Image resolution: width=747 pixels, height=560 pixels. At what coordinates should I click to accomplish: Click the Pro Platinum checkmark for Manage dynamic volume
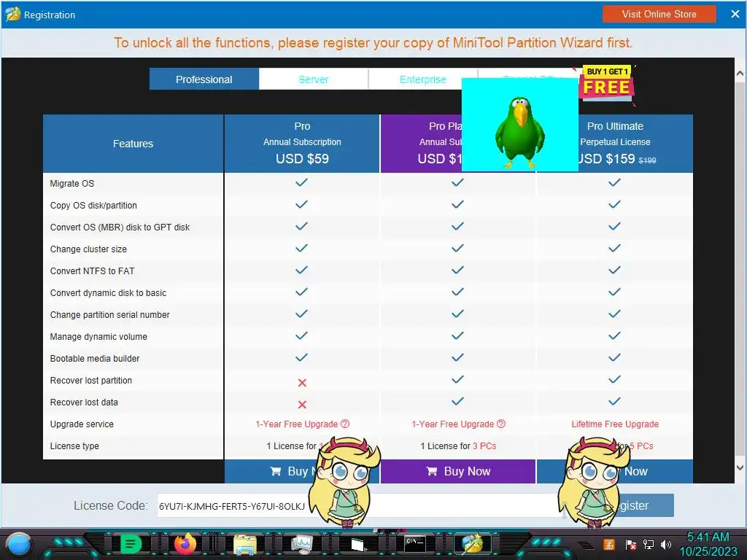point(458,335)
